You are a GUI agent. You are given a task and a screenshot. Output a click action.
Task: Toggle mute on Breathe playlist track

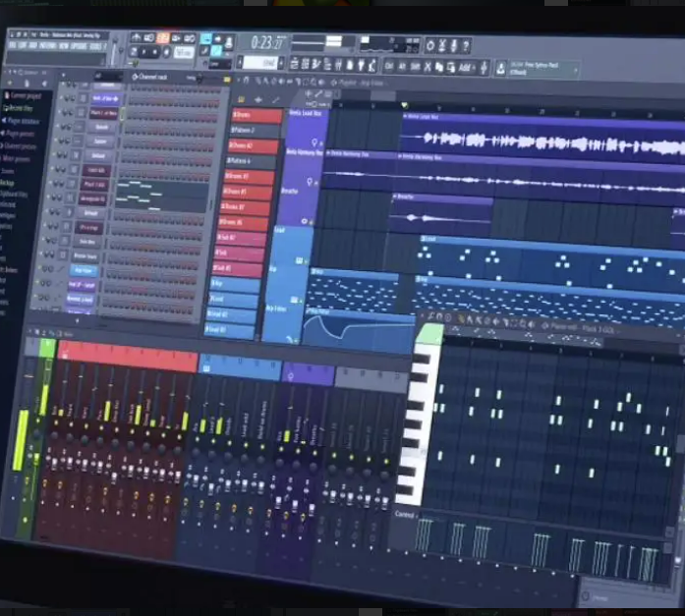pos(311,223)
